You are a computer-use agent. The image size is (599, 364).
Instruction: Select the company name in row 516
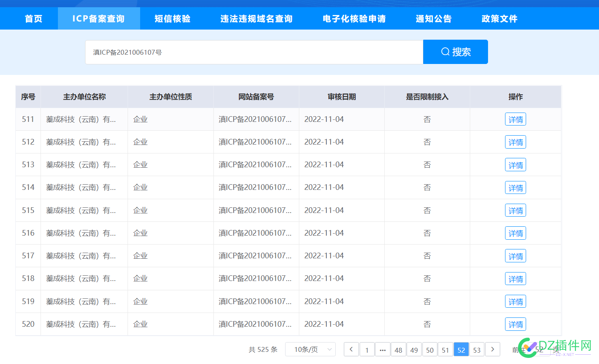click(x=81, y=233)
